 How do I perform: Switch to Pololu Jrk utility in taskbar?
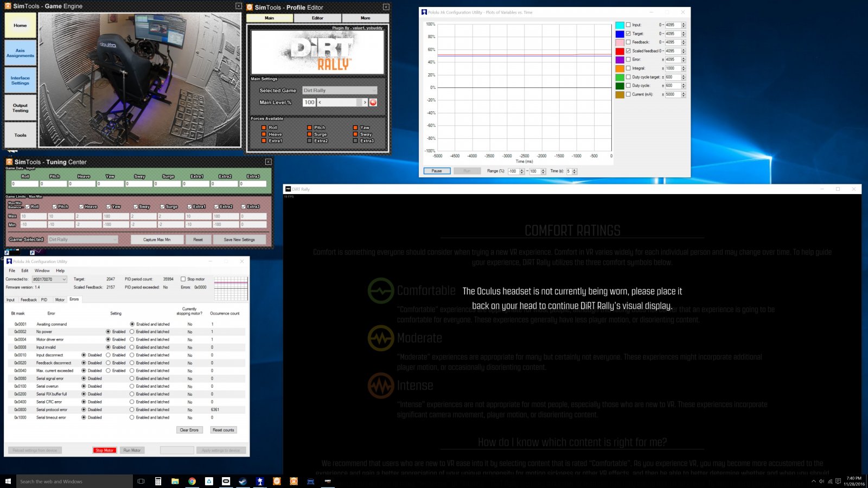pos(260,481)
